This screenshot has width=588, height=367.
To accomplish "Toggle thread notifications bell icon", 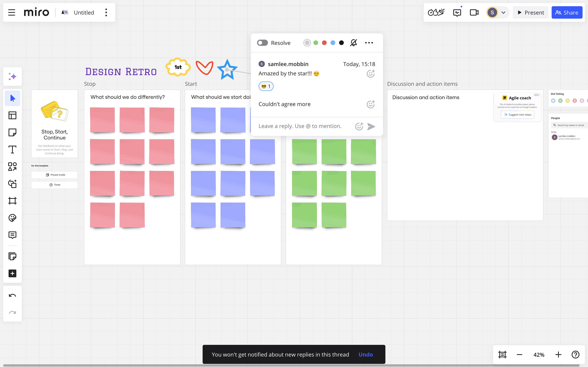I will [353, 43].
